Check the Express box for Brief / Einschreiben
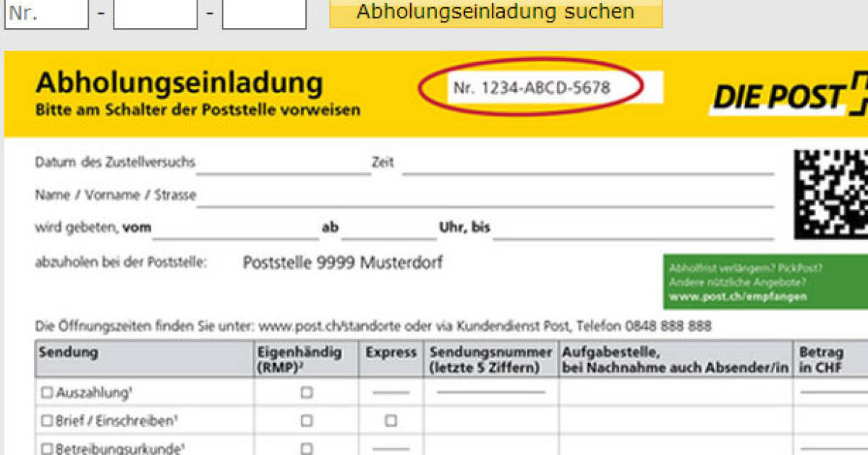This screenshot has height=455, width=868. point(391,420)
